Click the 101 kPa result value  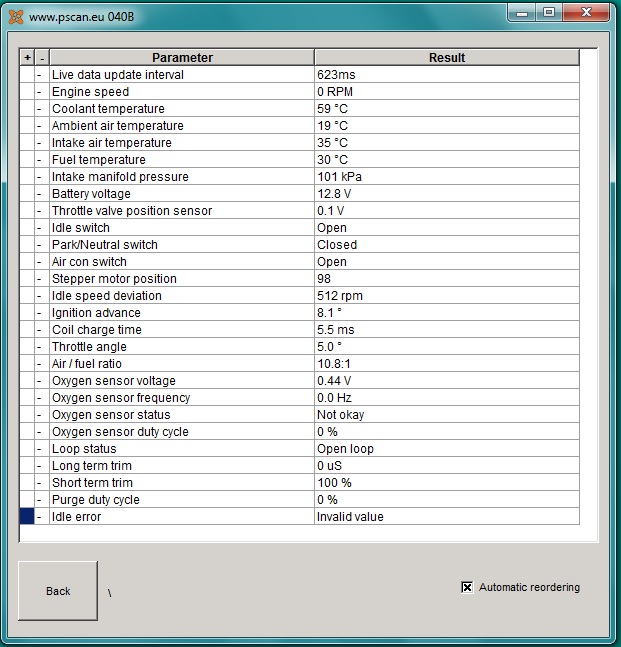(x=447, y=177)
